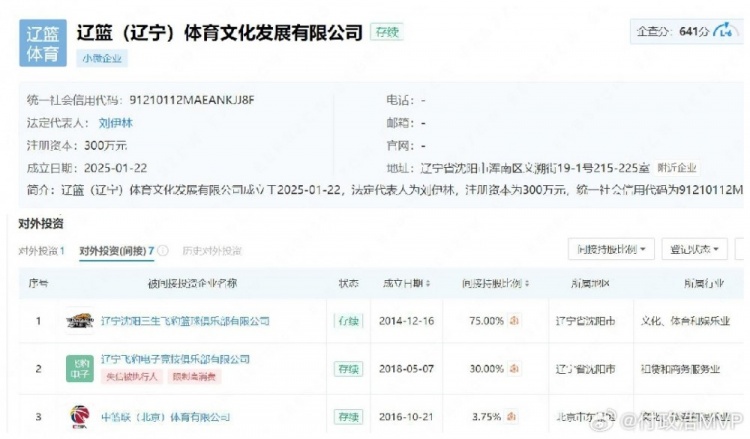Click equity chain icon next to 75.00%
Screen dimensions: 750x439
pyautogui.click(x=513, y=321)
